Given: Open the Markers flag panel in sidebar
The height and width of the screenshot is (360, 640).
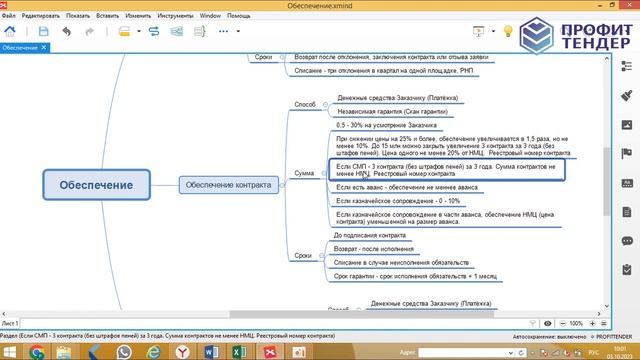Looking at the screenshot, I should [x=627, y=153].
